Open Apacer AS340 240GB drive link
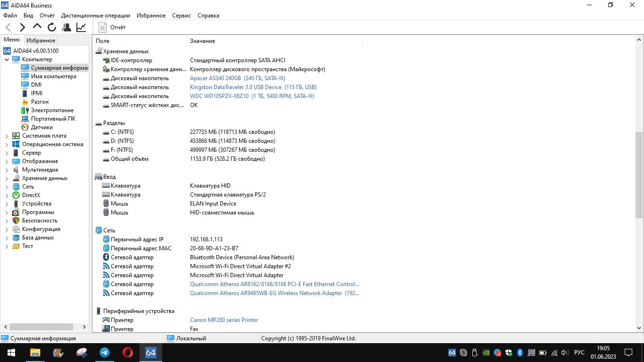The width and height of the screenshot is (644, 362). point(238,78)
